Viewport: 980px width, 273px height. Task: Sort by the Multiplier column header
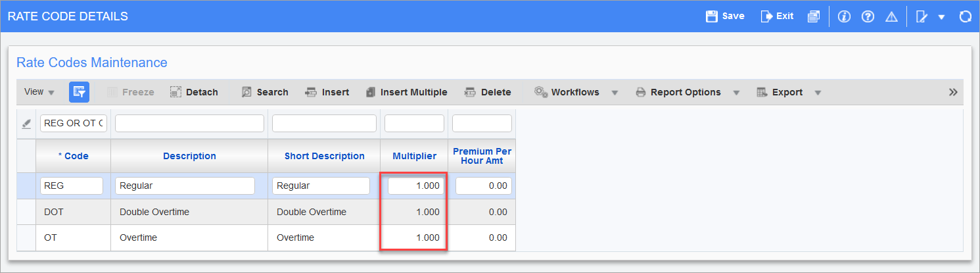414,156
